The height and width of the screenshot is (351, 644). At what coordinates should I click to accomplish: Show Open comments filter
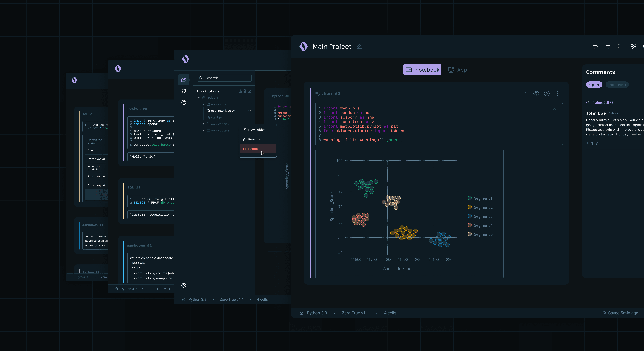594,85
